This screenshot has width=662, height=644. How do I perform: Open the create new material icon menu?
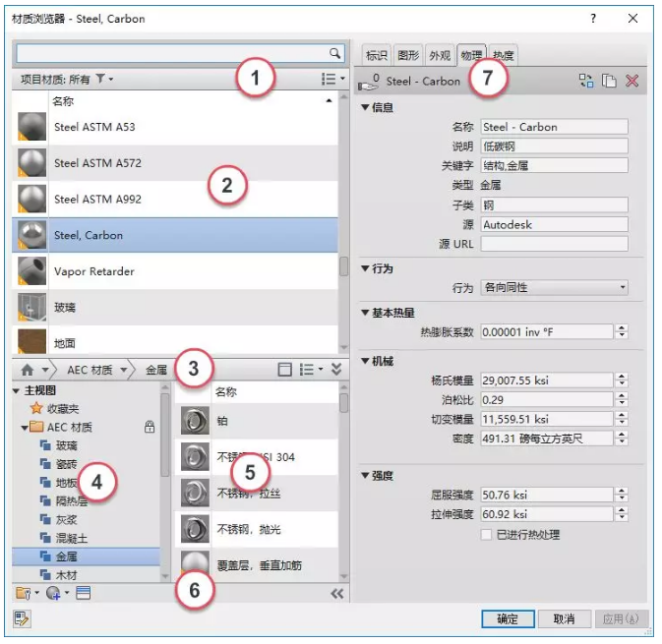click(54, 593)
